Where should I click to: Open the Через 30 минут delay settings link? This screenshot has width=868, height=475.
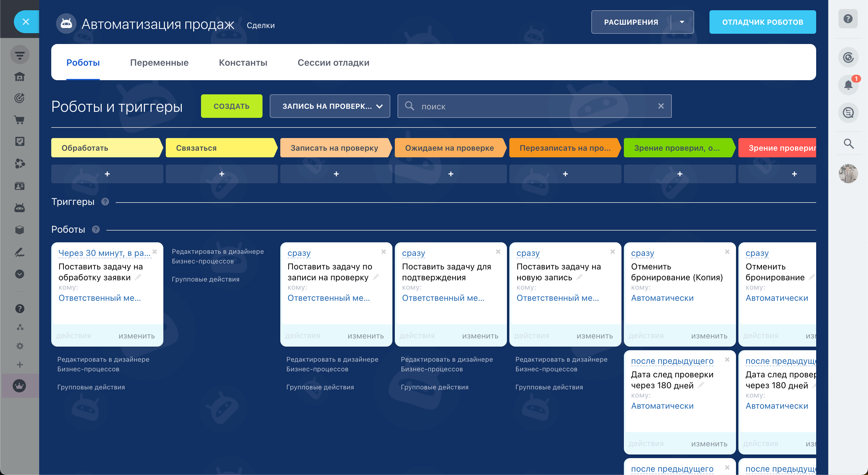[104, 253]
